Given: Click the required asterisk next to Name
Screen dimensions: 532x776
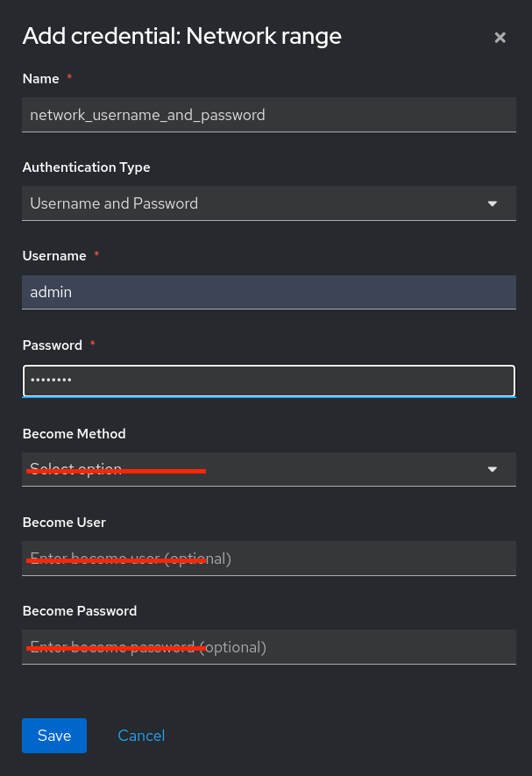Looking at the screenshot, I should click(x=68, y=77).
